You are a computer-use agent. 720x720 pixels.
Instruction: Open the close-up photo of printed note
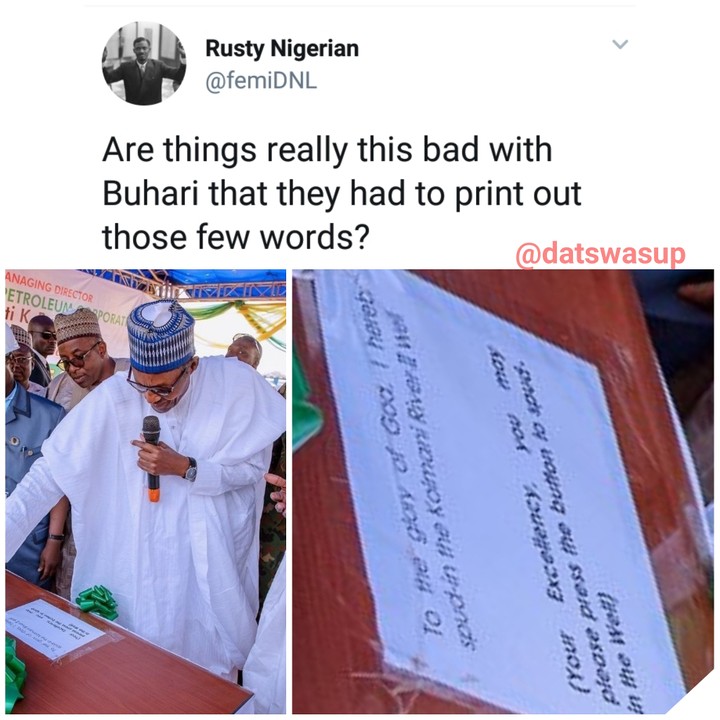(503, 491)
